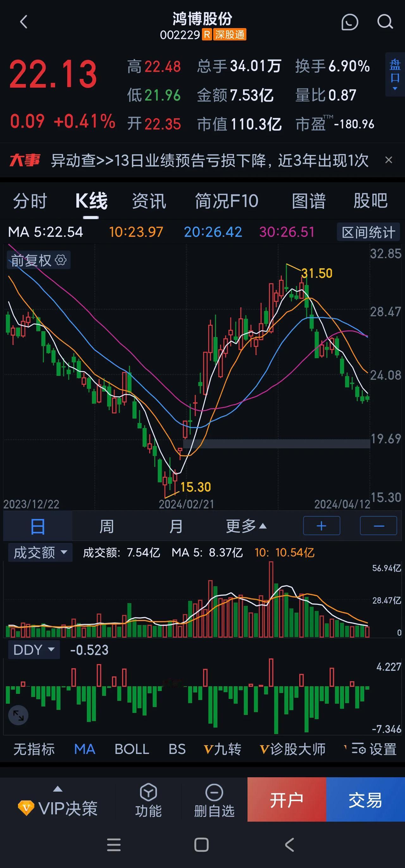Open the 成交额 indicator dropdown

[x=40, y=552]
